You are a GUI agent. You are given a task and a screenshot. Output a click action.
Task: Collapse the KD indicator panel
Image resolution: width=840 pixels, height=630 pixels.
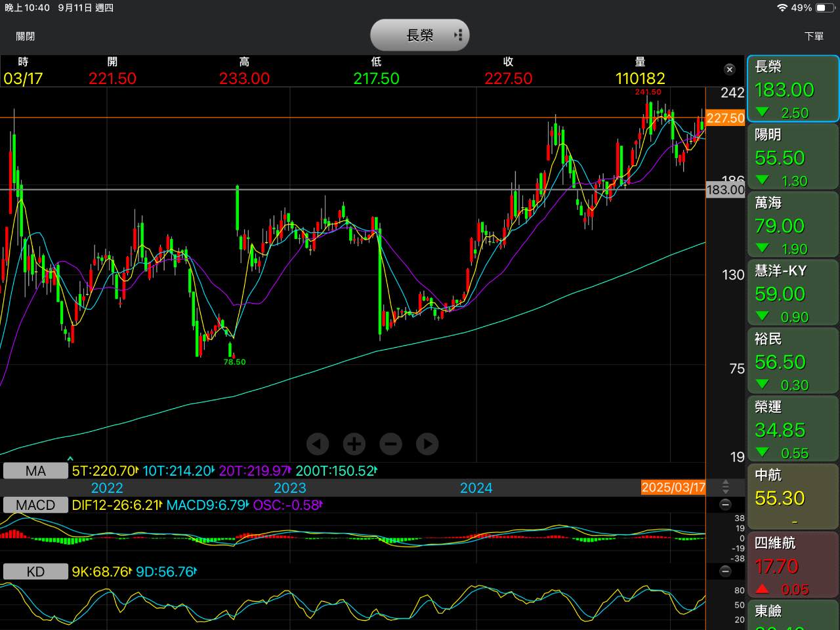click(x=725, y=571)
